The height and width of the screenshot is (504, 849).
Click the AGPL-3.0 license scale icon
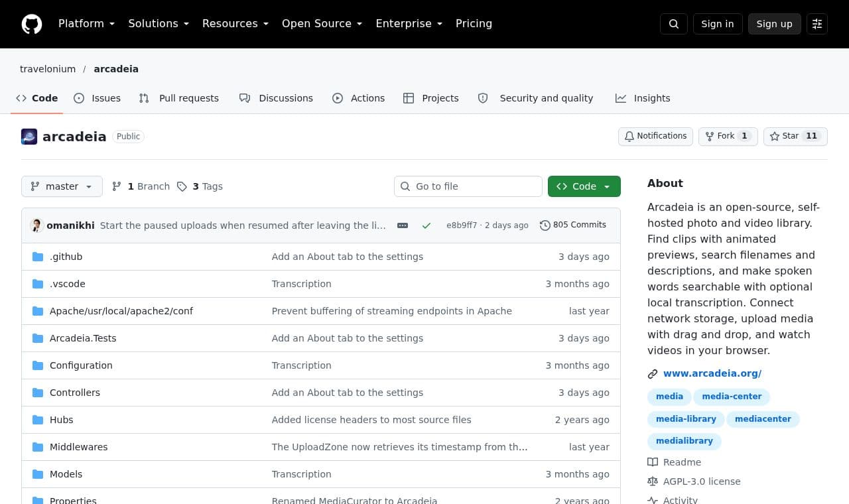point(653,481)
